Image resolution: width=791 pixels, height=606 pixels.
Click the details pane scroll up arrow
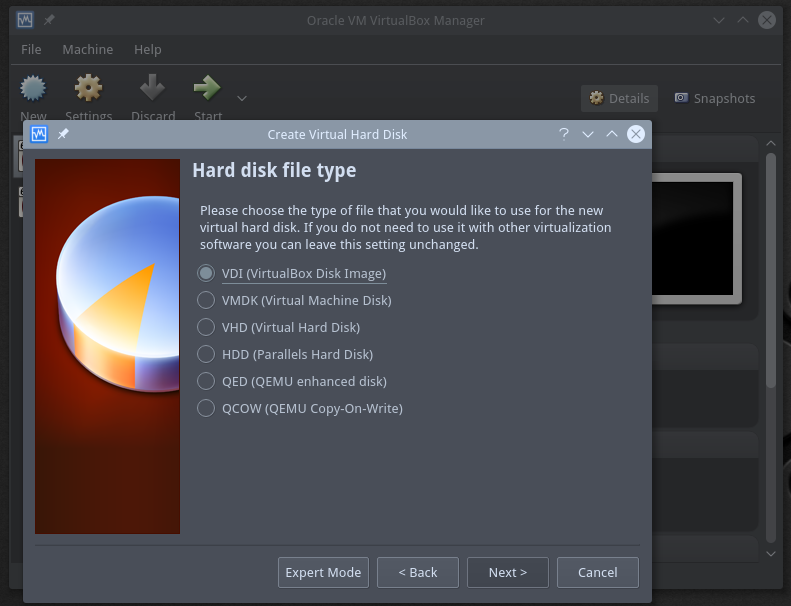[x=771, y=143]
